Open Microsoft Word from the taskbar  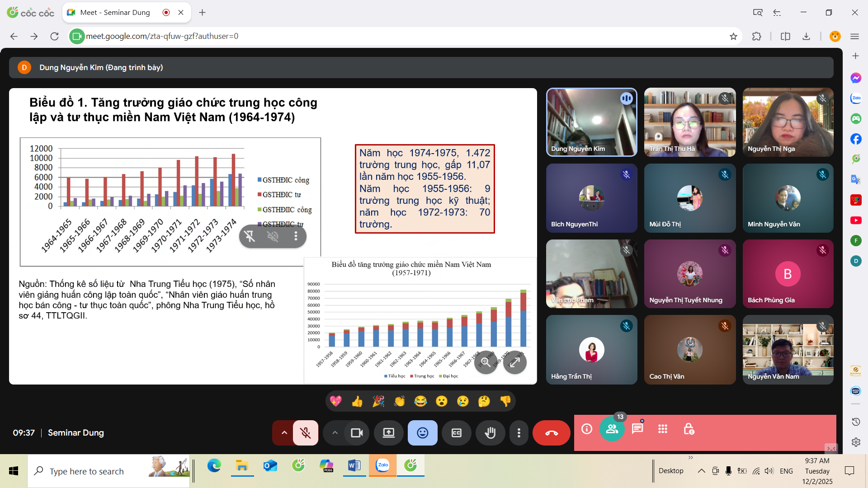tap(354, 465)
